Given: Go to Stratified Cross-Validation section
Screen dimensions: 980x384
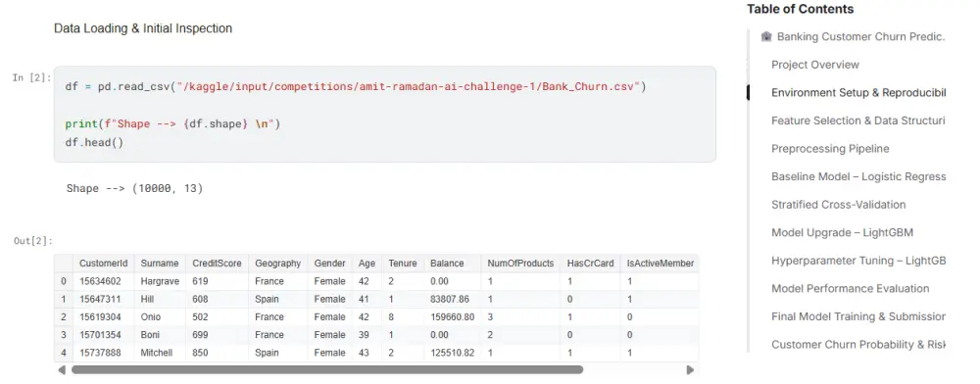Looking at the screenshot, I should (x=838, y=205).
